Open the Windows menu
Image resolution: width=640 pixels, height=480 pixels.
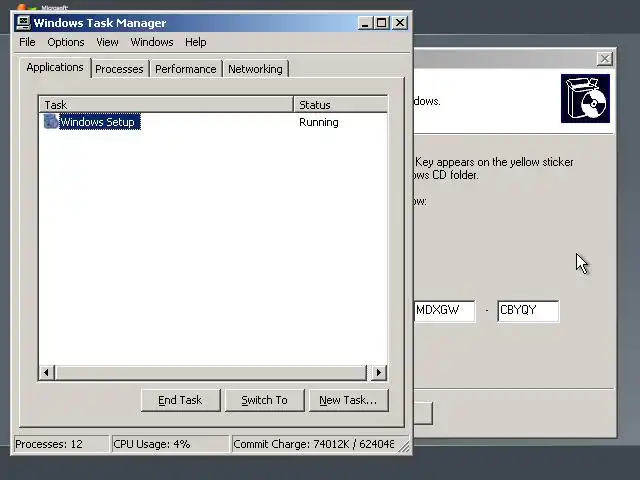(152, 42)
